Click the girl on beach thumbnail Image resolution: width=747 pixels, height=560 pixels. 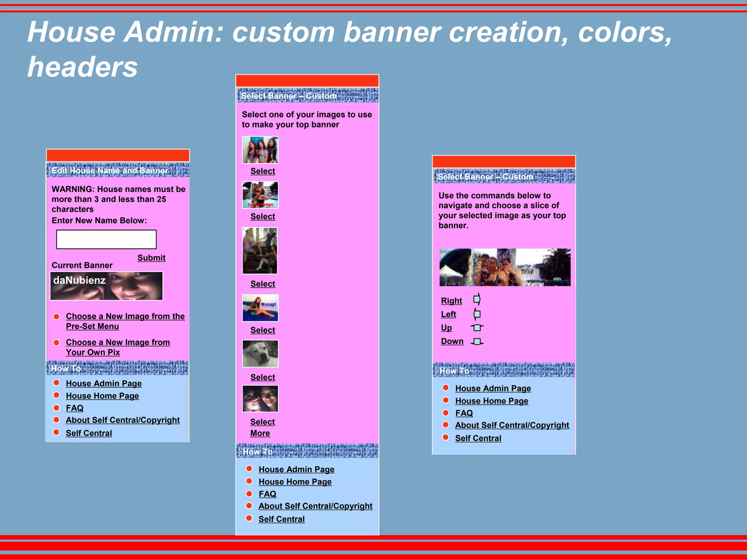click(x=260, y=308)
